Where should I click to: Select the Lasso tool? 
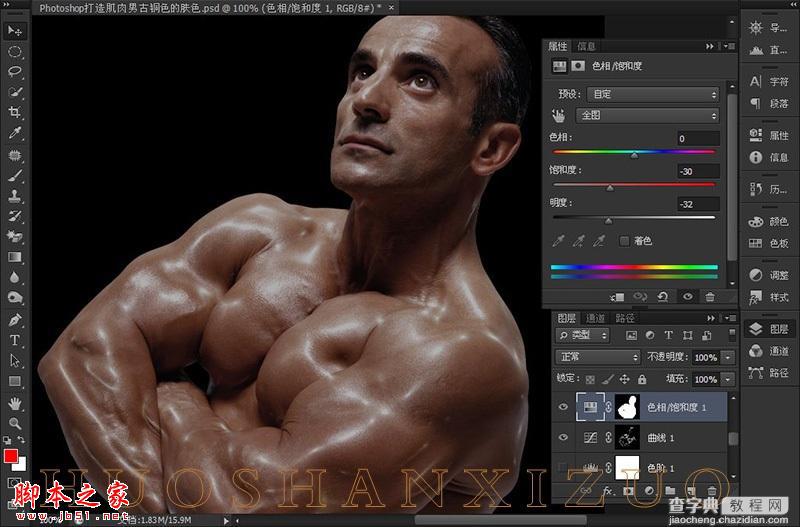(x=15, y=71)
